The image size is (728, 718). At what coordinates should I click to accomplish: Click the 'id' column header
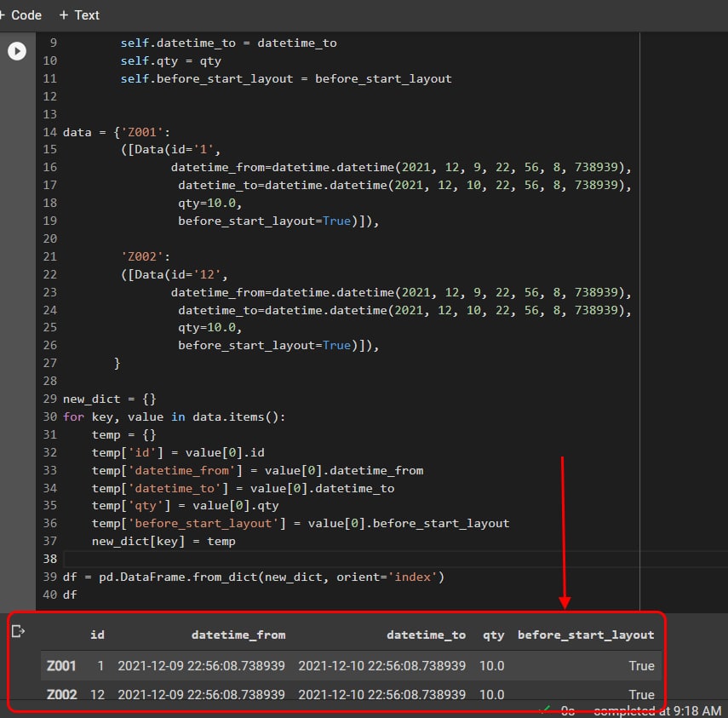[97, 635]
